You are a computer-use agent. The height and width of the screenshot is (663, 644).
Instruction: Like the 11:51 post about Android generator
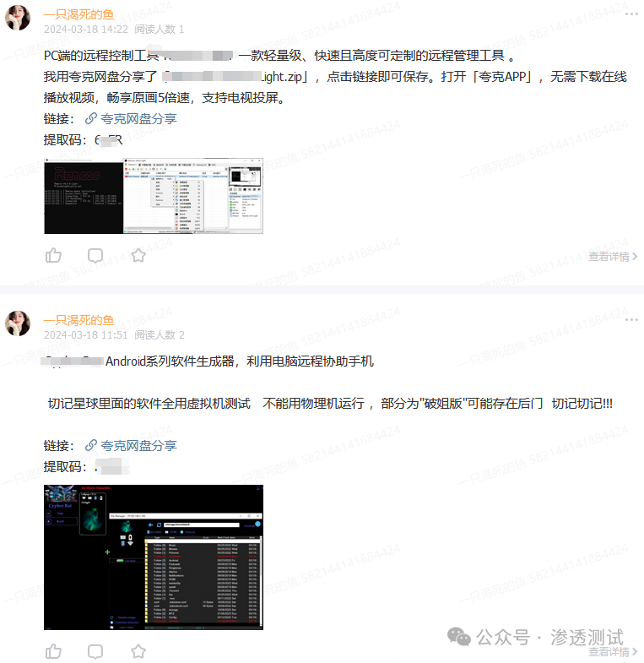click(53, 651)
